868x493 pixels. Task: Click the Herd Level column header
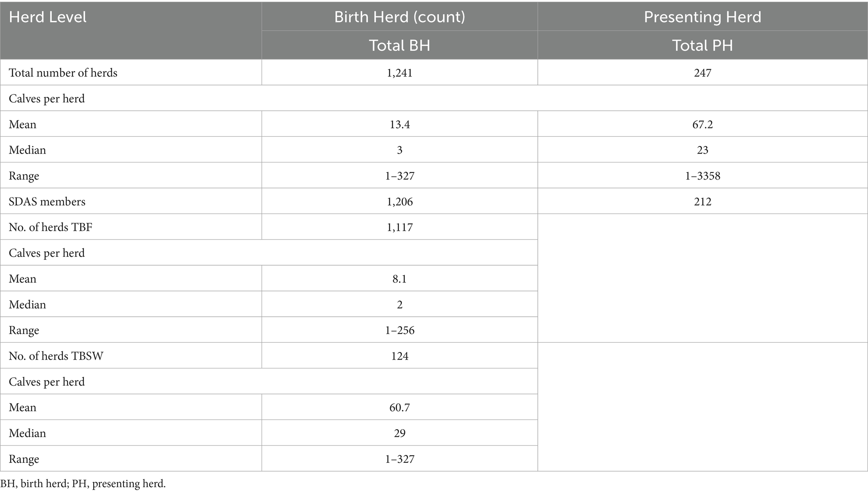(x=47, y=17)
